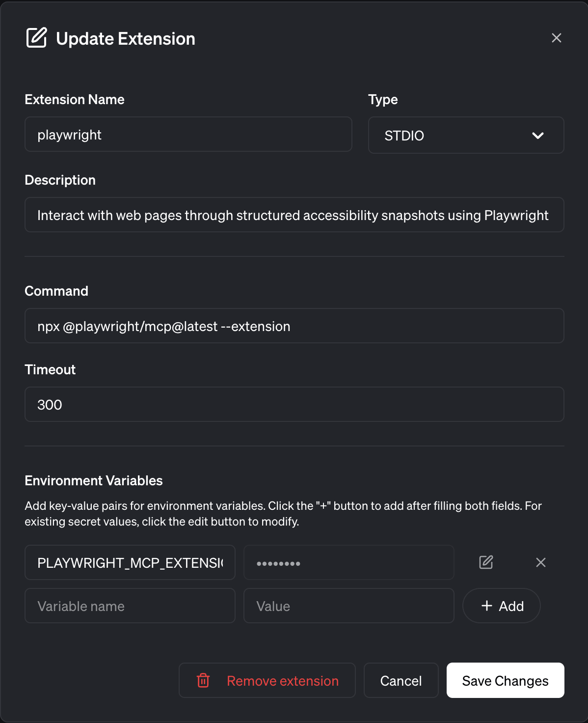This screenshot has width=588, height=723.
Task: Click the trash icon next to Remove extension
Action: (x=203, y=680)
